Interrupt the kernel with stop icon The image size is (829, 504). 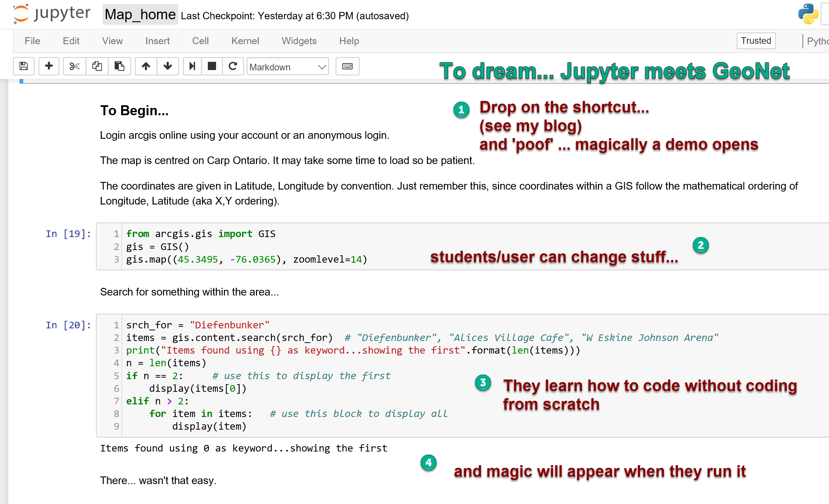point(211,66)
